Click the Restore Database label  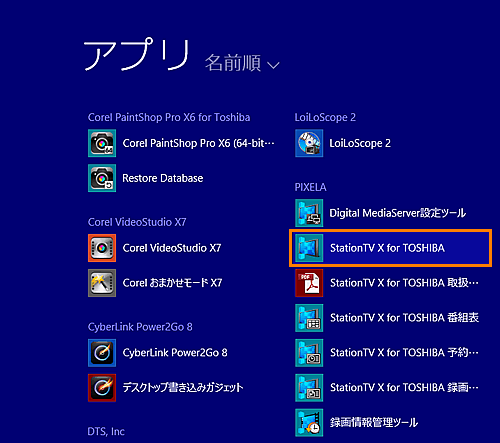163,178
